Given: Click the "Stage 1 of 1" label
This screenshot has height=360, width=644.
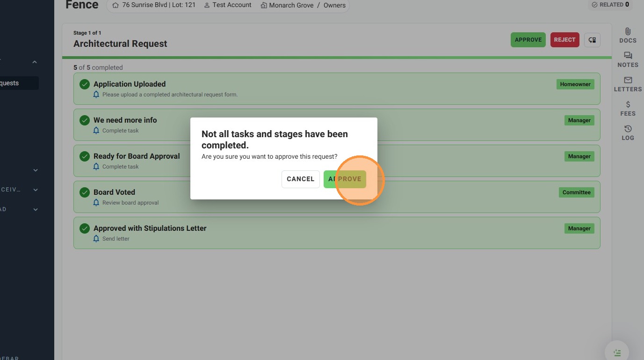Looking at the screenshot, I should click(87, 33).
